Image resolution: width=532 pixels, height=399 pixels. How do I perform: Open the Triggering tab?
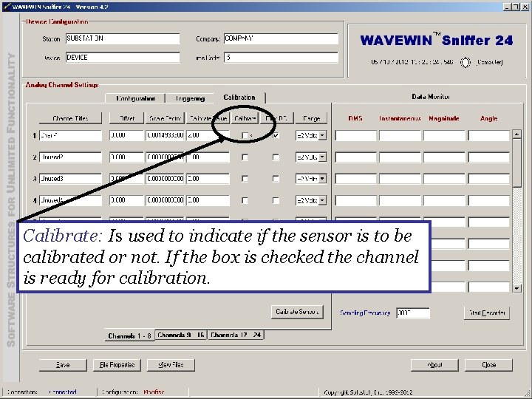(190, 98)
